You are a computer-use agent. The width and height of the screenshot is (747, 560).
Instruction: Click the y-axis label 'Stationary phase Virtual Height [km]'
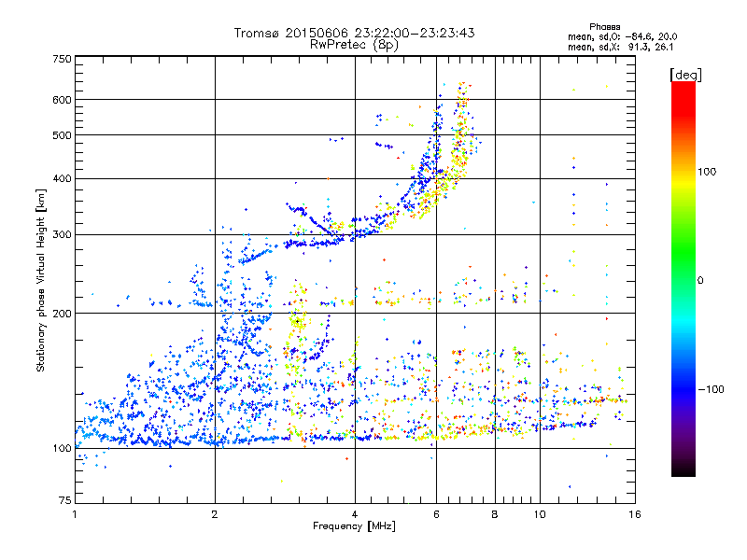pyautogui.click(x=41, y=280)
